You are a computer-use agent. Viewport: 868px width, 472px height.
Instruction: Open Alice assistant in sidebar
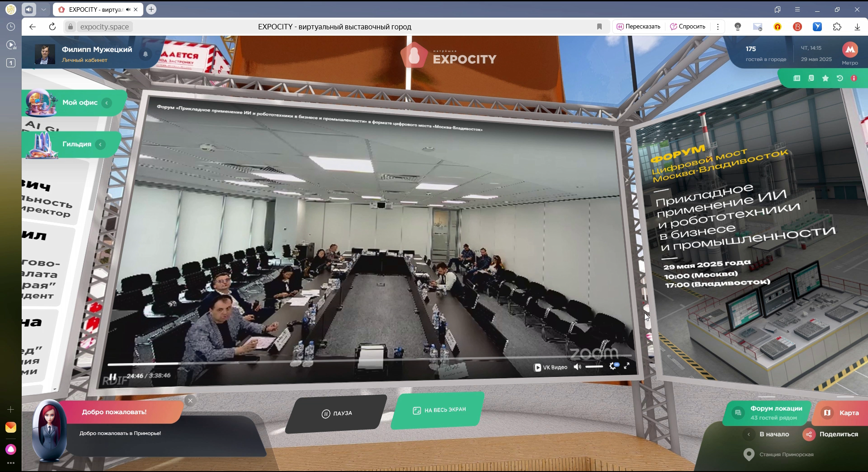11,449
